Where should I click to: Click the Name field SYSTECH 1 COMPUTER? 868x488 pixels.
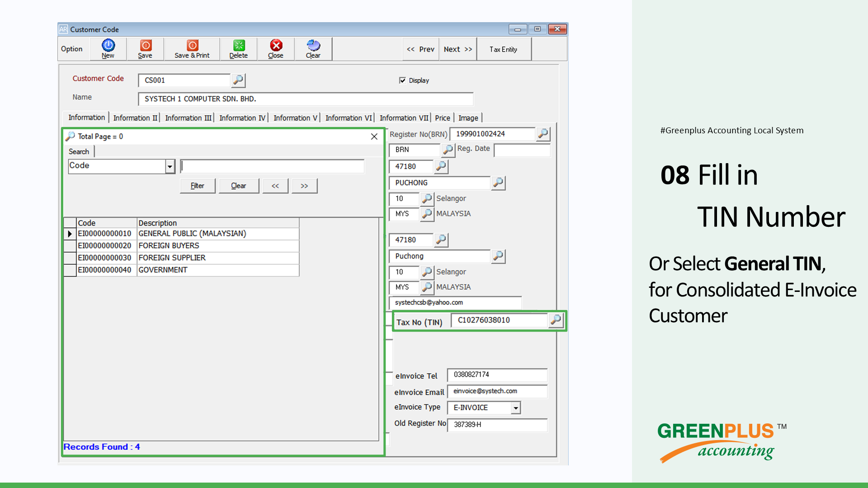[x=306, y=99]
